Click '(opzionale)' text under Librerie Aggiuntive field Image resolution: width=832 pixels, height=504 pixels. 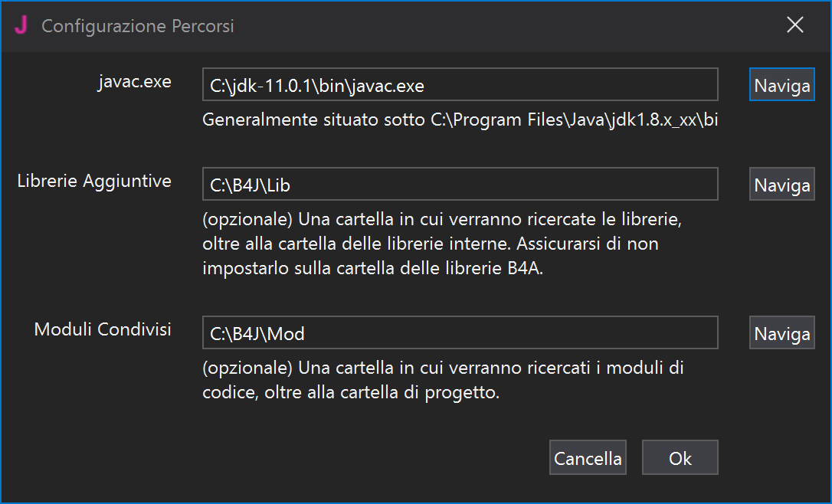coord(247,220)
